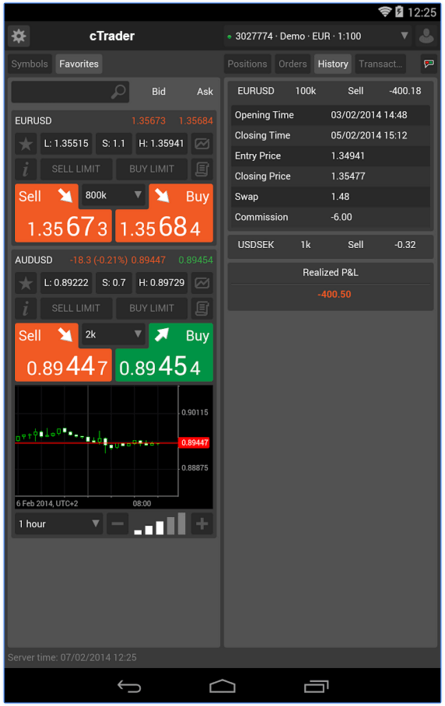Open AUDUSD symbol info icon
Screen dimensions: 445x706
26,308
